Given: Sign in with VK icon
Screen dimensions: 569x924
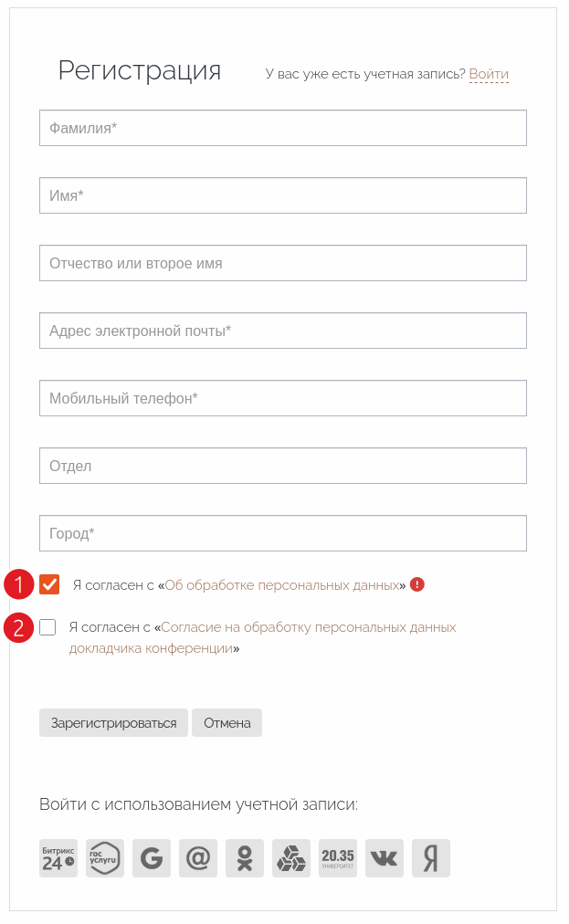Looking at the screenshot, I should [385, 858].
